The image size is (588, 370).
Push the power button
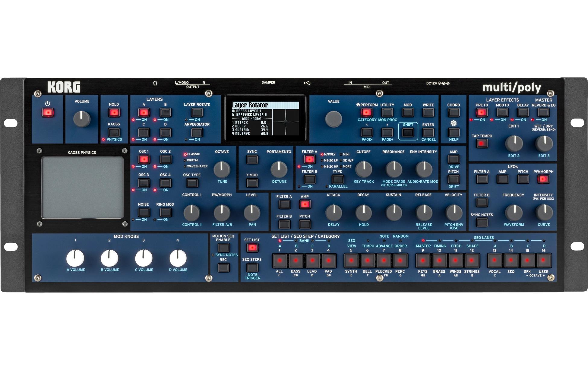[48, 113]
